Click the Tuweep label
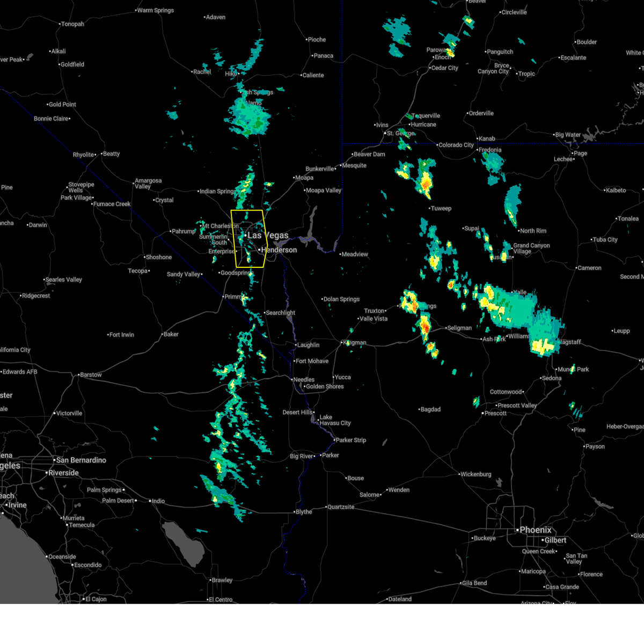644x644 pixels. coord(441,208)
